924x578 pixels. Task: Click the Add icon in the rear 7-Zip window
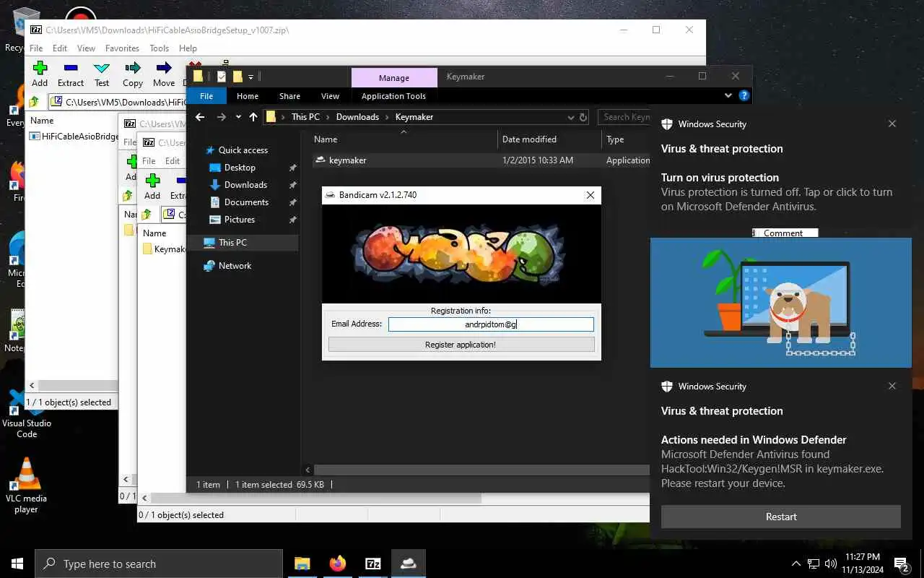pyautogui.click(x=40, y=68)
